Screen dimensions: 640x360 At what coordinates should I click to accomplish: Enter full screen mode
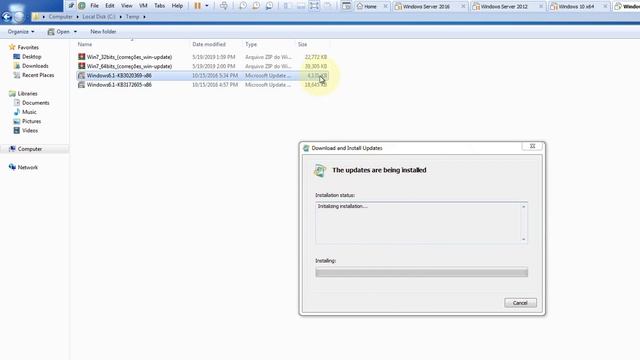314,6
